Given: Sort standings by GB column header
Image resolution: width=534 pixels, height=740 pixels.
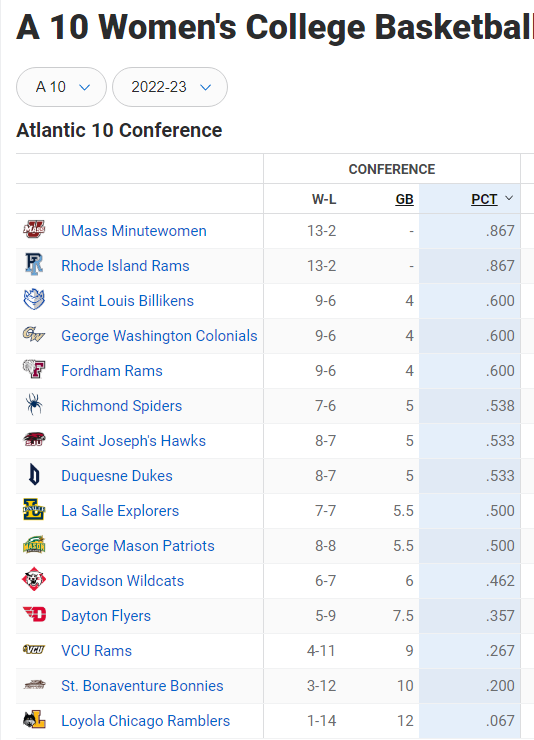Looking at the screenshot, I should [x=404, y=199].
